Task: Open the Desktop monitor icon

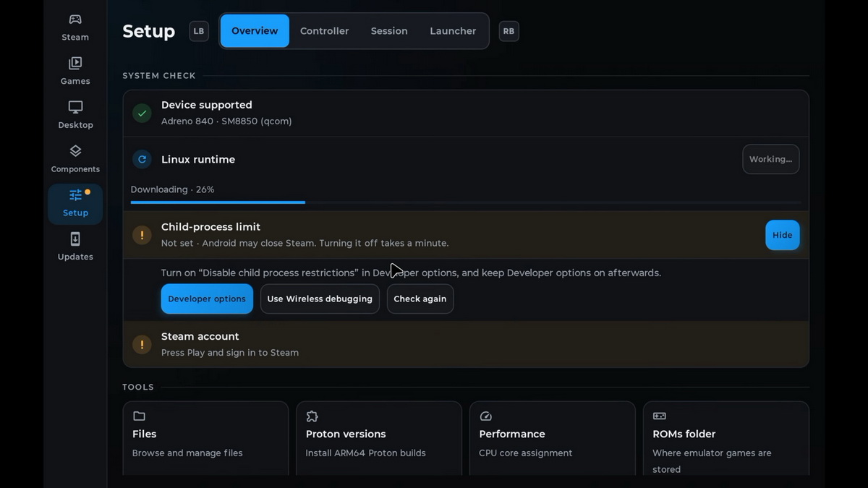Action: (75, 107)
